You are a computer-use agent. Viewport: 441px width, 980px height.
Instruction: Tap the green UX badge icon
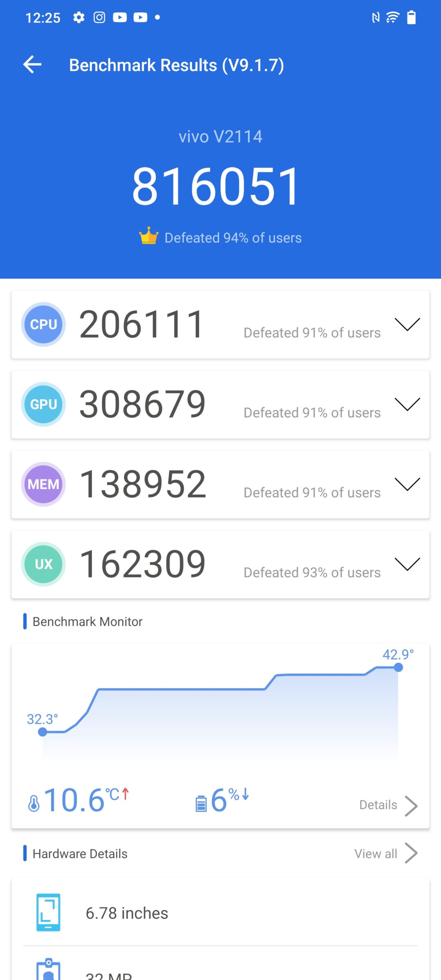pos(43,564)
